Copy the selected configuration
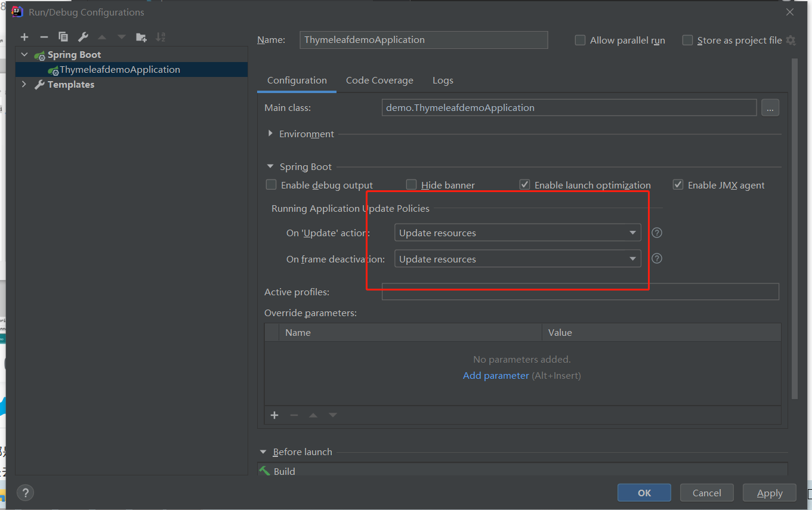The image size is (812, 510). click(63, 37)
